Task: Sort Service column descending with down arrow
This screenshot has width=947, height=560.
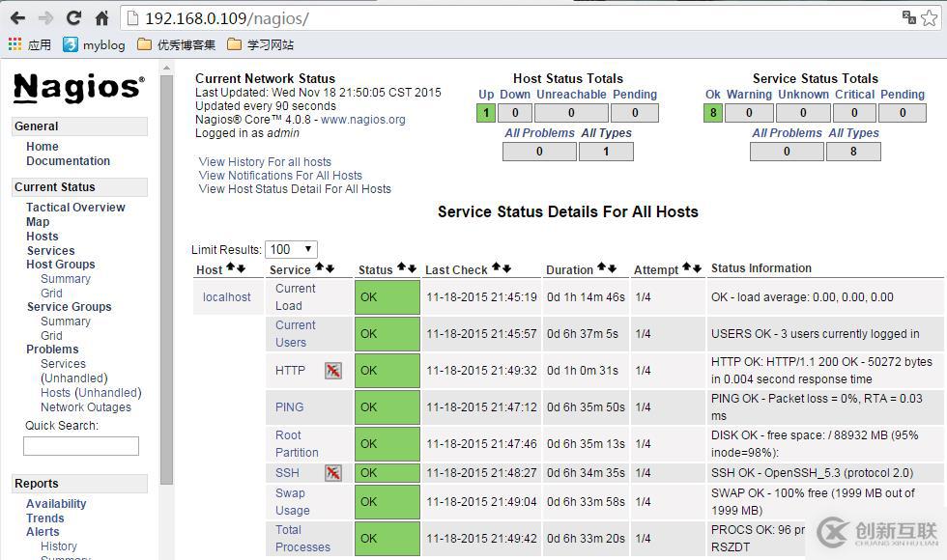Action: click(x=330, y=268)
